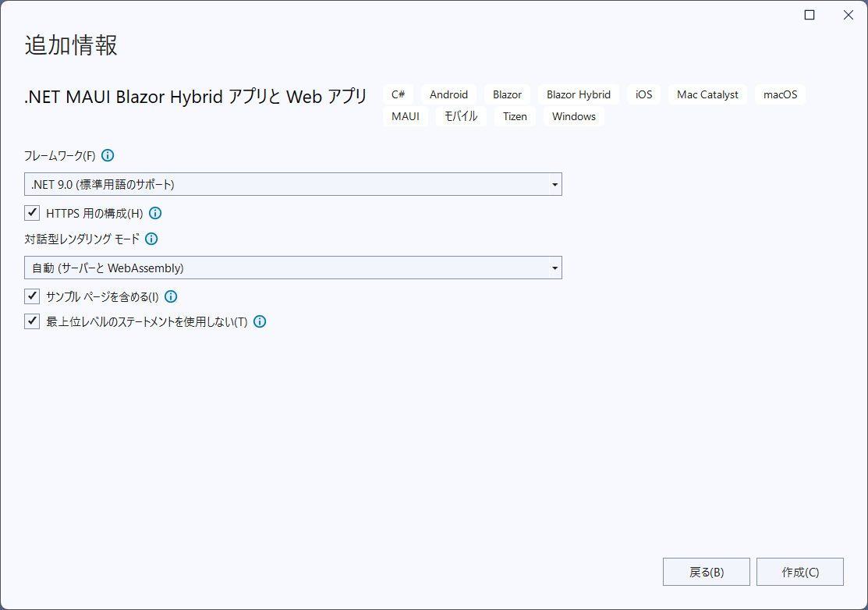This screenshot has height=610, width=868.
Task: Click the フレームワーク(F) label
Action: [60, 155]
